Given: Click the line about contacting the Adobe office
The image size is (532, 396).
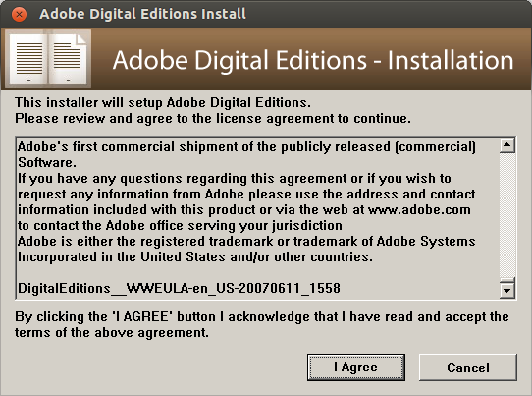Looking at the screenshot, I should point(180,225).
